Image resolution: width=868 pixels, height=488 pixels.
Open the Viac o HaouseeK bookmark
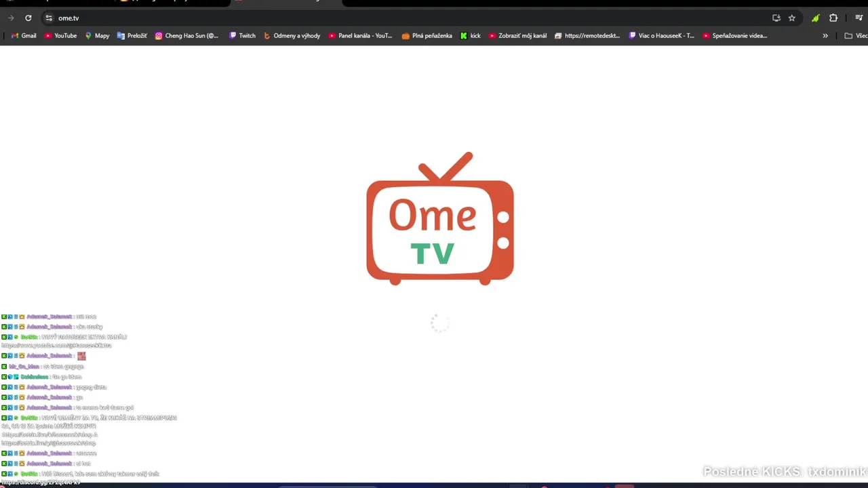click(661, 36)
